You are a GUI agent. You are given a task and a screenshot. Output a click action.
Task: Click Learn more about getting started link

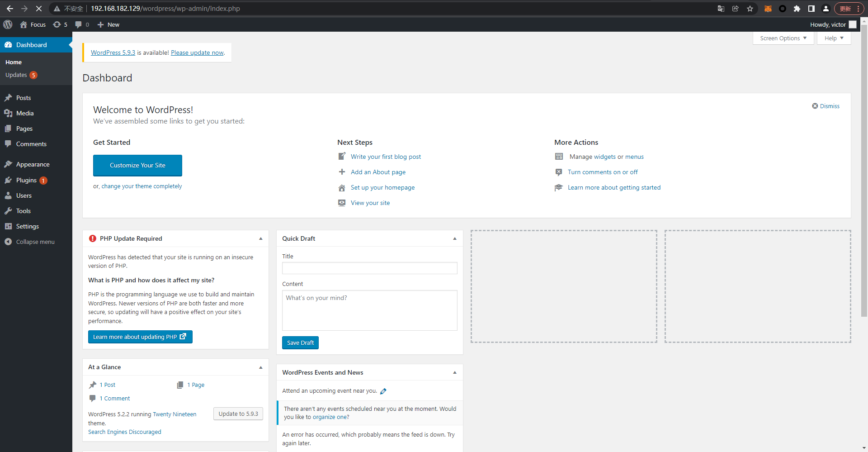614,187
